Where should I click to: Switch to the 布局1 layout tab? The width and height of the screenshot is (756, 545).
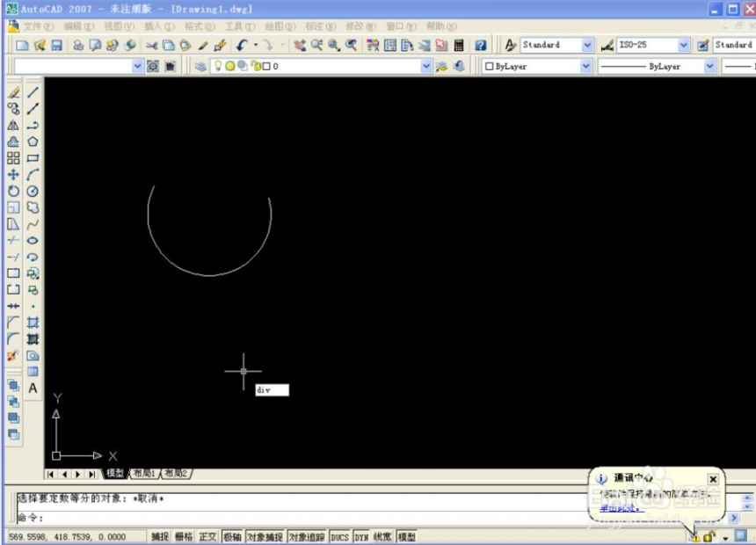point(144,473)
